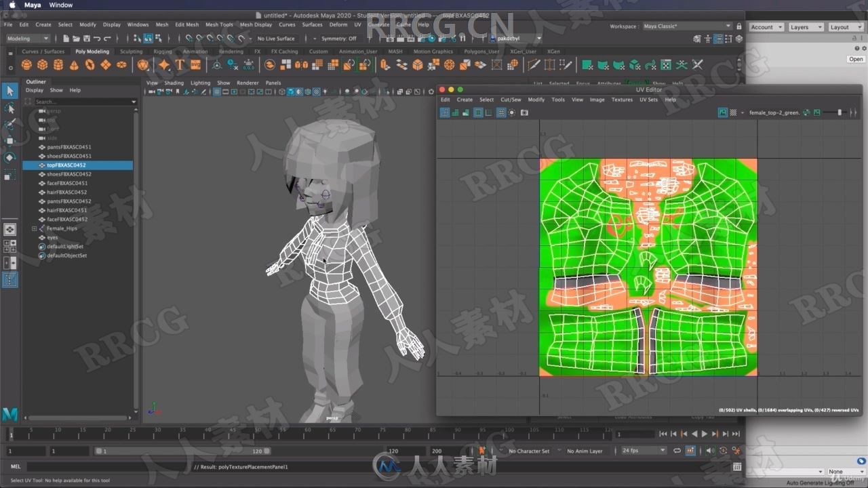The image size is (868, 488).
Task: Open the Outliner Display menu
Action: (35, 90)
